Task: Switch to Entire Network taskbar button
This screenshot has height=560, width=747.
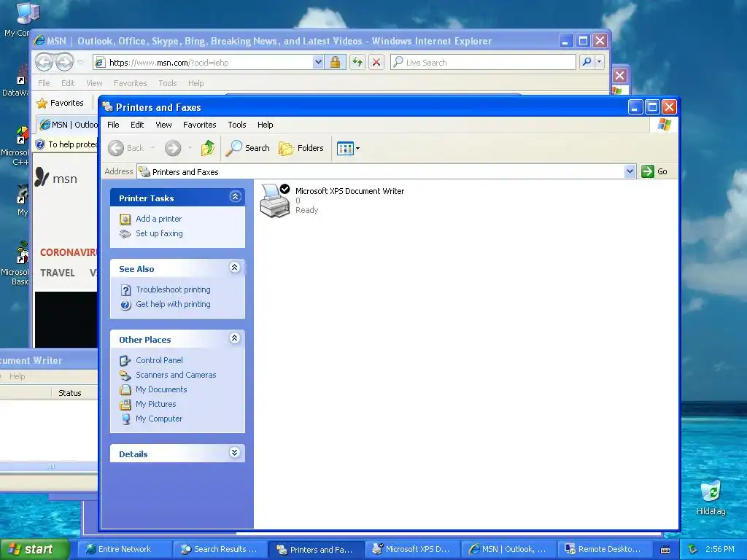Action: pyautogui.click(x=124, y=549)
